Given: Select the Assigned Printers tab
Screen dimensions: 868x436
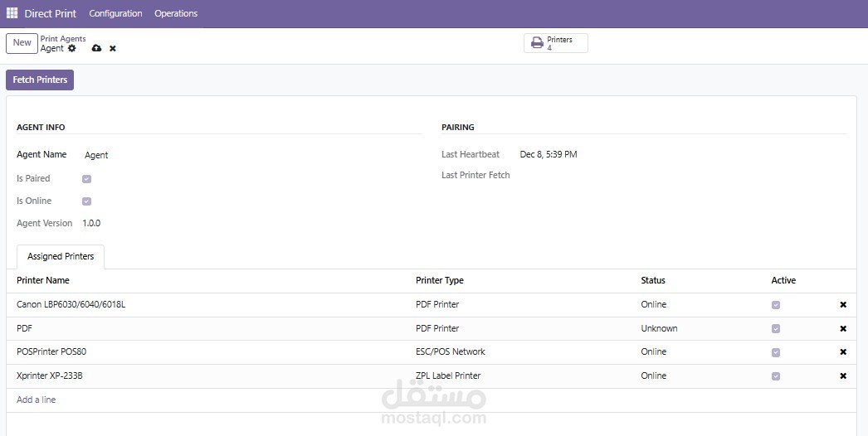Looking at the screenshot, I should coord(61,256).
